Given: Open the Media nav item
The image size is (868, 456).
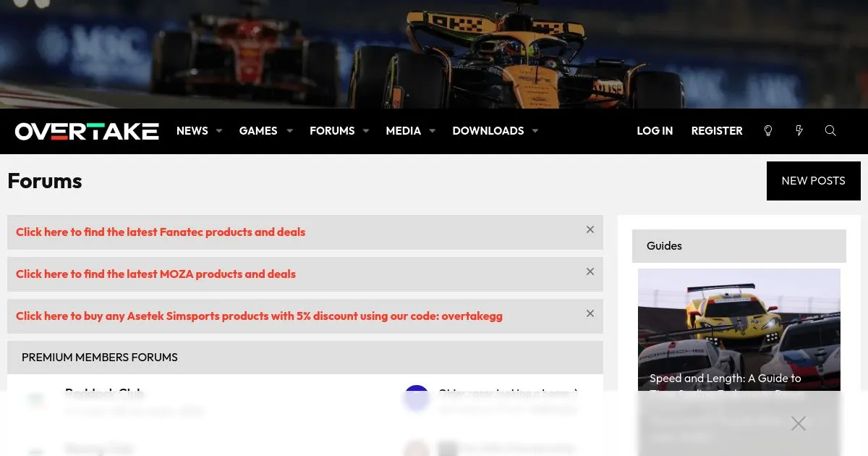Looking at the screenshot, I should (404, 131).
